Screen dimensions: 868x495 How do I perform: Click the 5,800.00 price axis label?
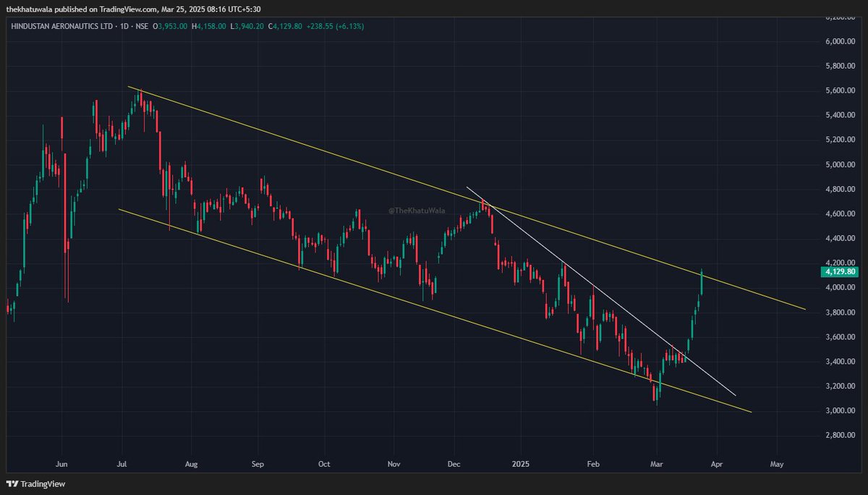[x=841, y=66]
